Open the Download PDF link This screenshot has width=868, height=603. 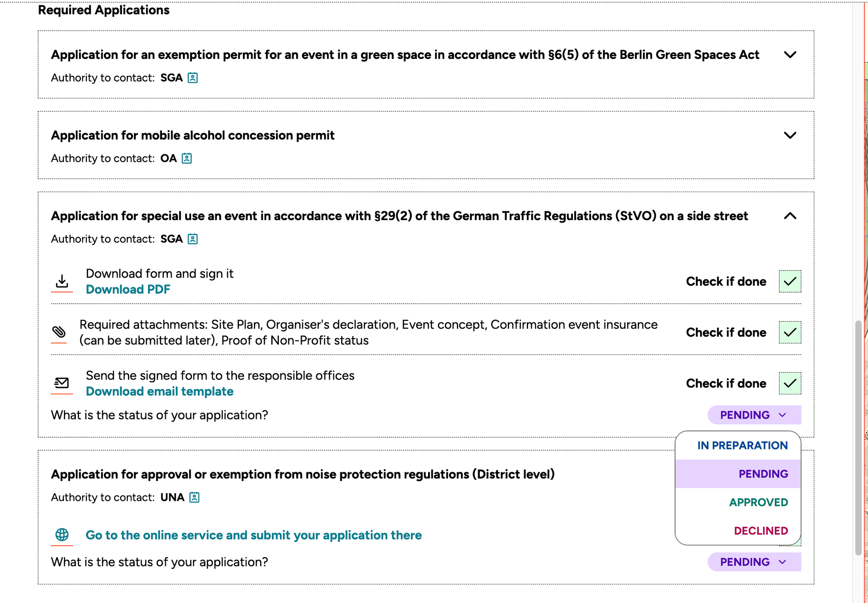tap(128, 289)
